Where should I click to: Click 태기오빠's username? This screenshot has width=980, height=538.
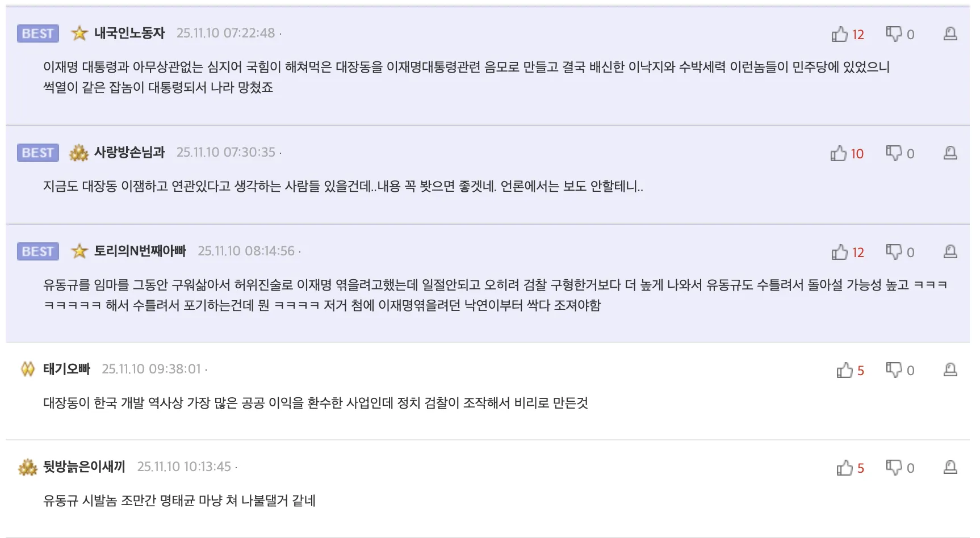coord(66,369)
